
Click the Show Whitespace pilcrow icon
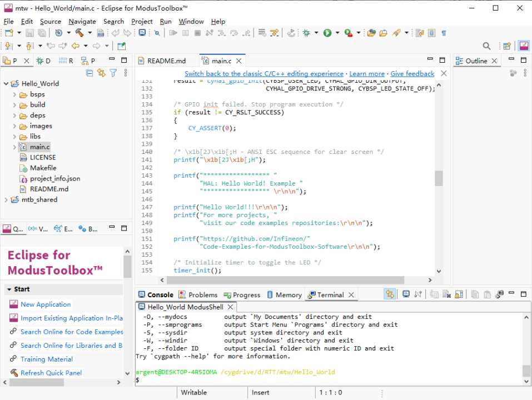(444, 33)
